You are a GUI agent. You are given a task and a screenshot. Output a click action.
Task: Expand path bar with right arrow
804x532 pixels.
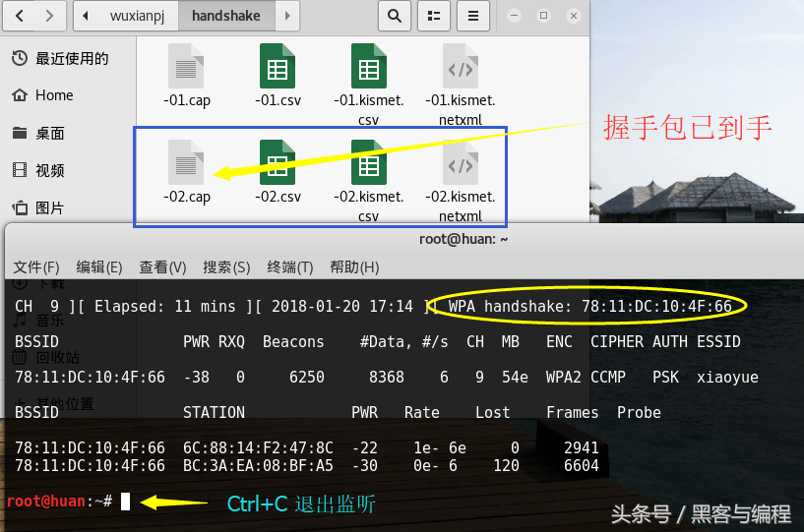[286, 16]
